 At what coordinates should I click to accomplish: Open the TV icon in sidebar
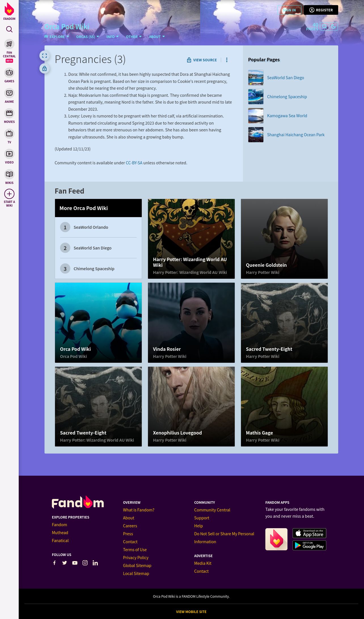point(9,134)
